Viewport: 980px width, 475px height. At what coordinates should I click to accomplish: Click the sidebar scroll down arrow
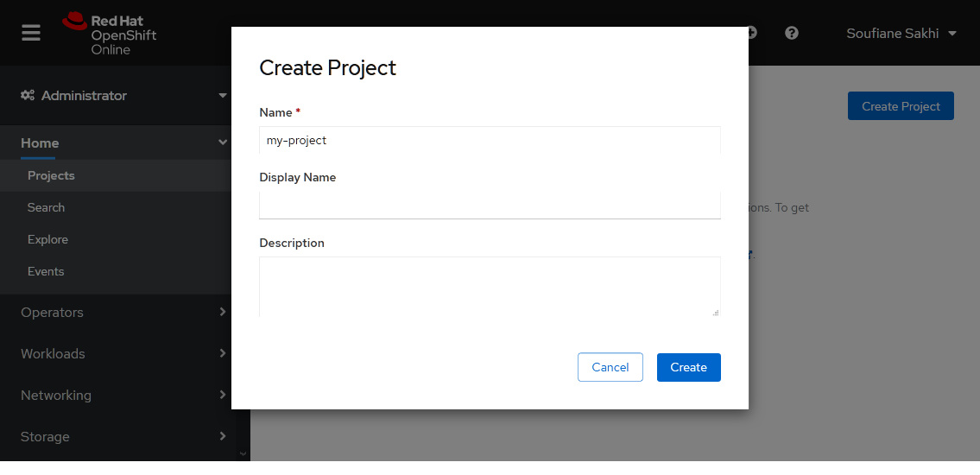[243, 454]
